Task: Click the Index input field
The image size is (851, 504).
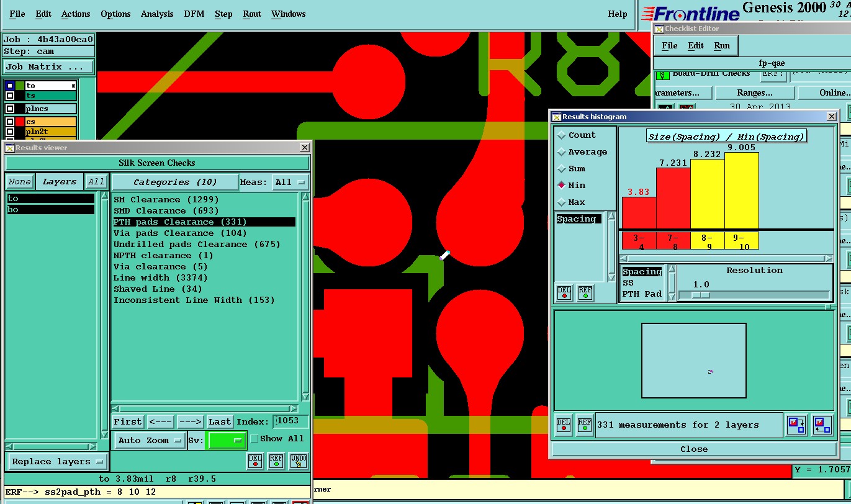Action: pyautogui.click(x=290, y=421)
